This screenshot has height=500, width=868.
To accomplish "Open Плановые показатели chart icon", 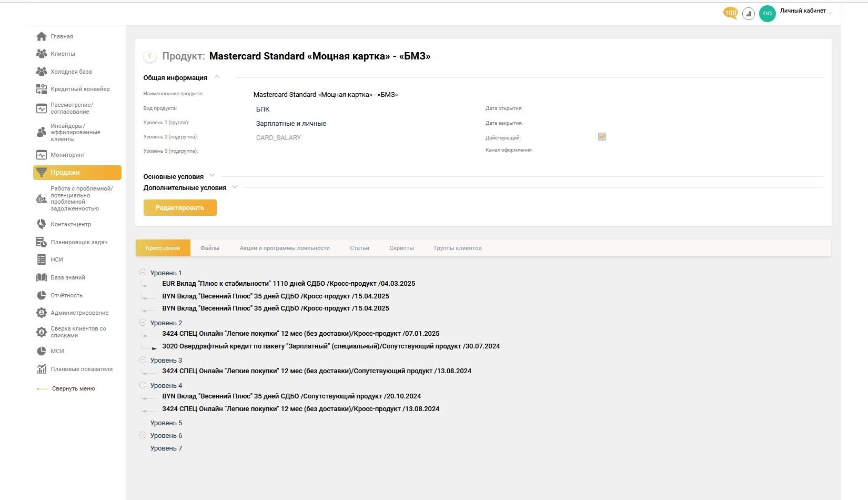I will click(42, 369).
